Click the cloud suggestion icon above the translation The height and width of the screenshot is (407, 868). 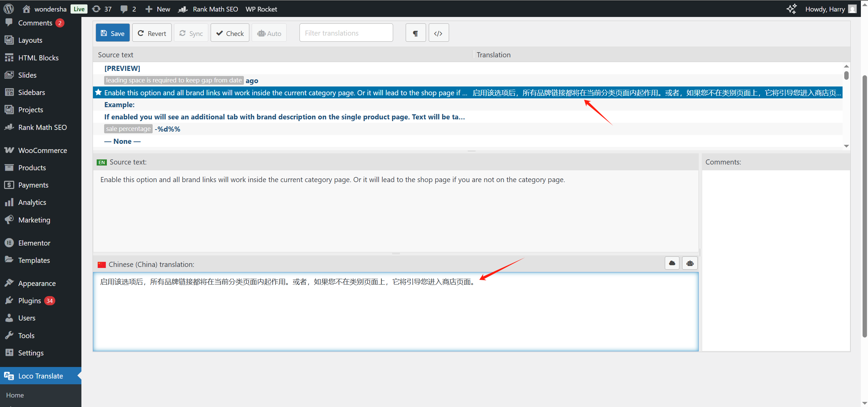(672, 263)
